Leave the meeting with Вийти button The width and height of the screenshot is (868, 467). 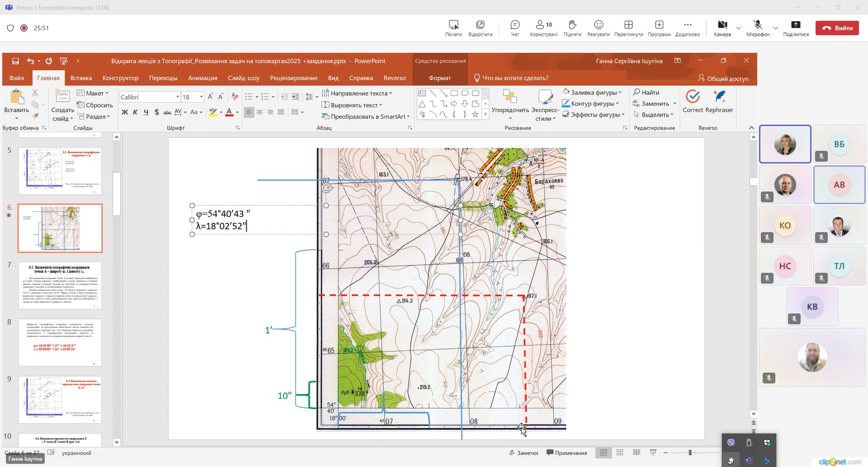click(x=837, y=28)
